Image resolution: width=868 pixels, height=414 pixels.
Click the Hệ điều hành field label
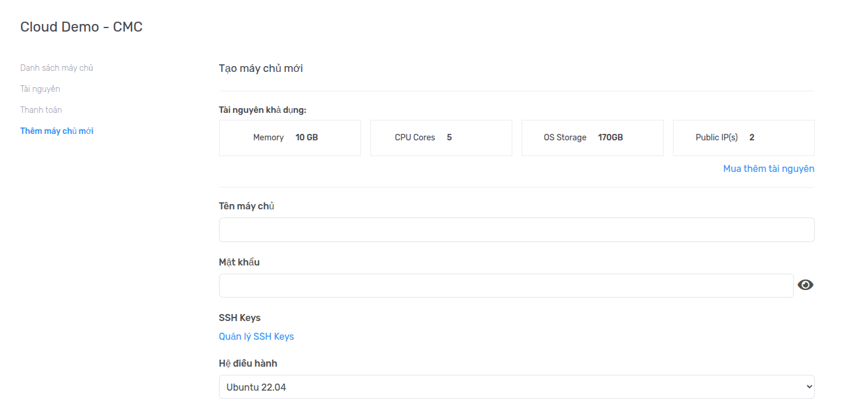(x=248, y=363)
